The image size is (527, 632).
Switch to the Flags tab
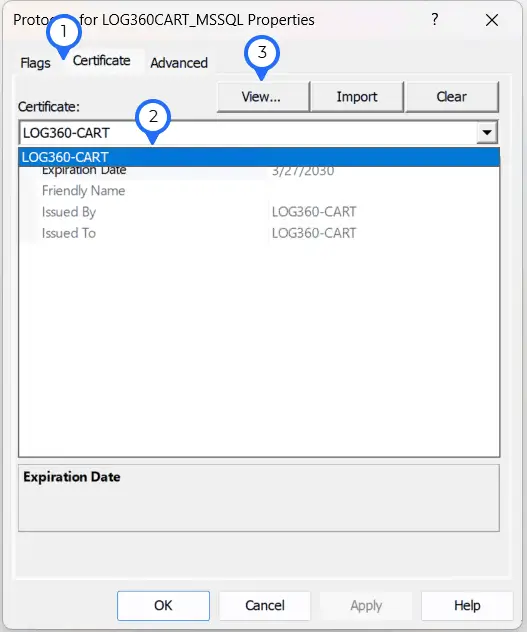coord(35,63)
